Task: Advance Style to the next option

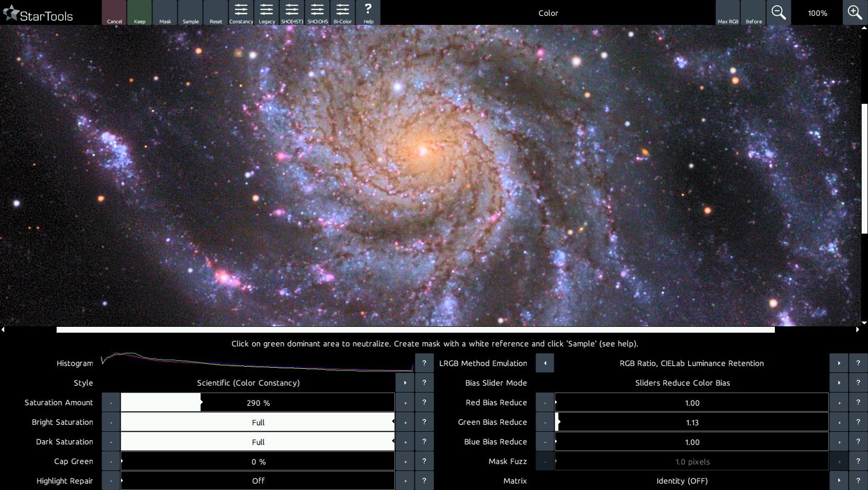Action: pyautogui.click(x=405, y=383)
